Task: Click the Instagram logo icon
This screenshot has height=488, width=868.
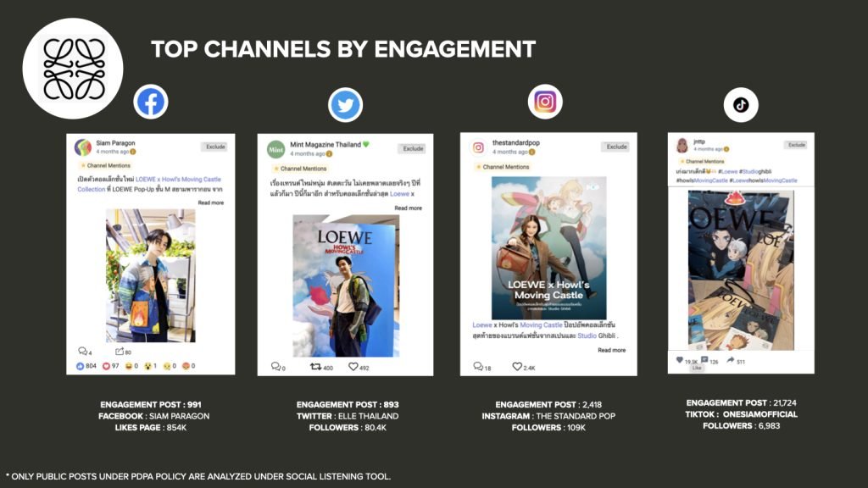Action: click(x=545, y=102)
